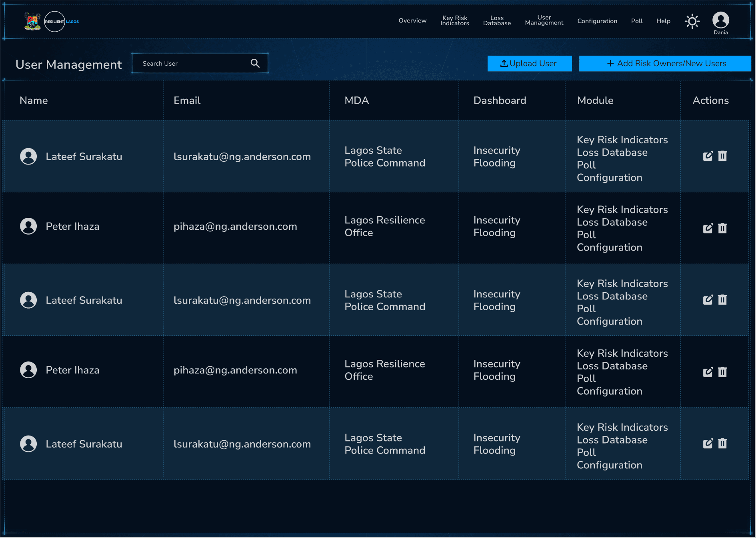Viewport: 756px width, 538px height.
Task: Open the Poll navbar item
Action: click(x=637, y=21)
